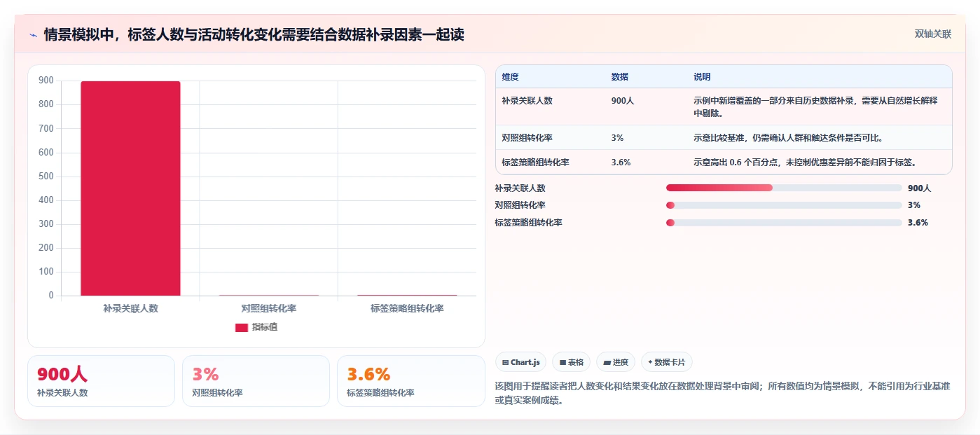Click the 双轴关联 label in header
This screenshot has height=435, width=980.
(x=933, y=34)
